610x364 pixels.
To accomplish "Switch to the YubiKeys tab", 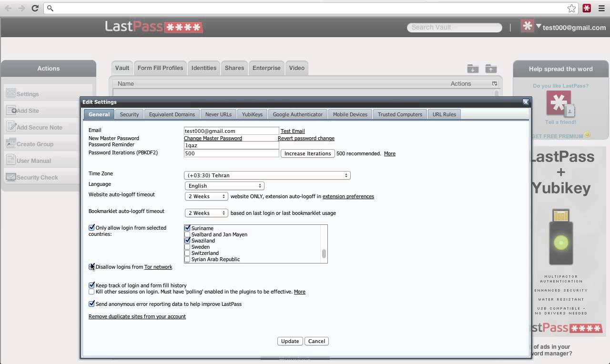I will coord(252,114).
